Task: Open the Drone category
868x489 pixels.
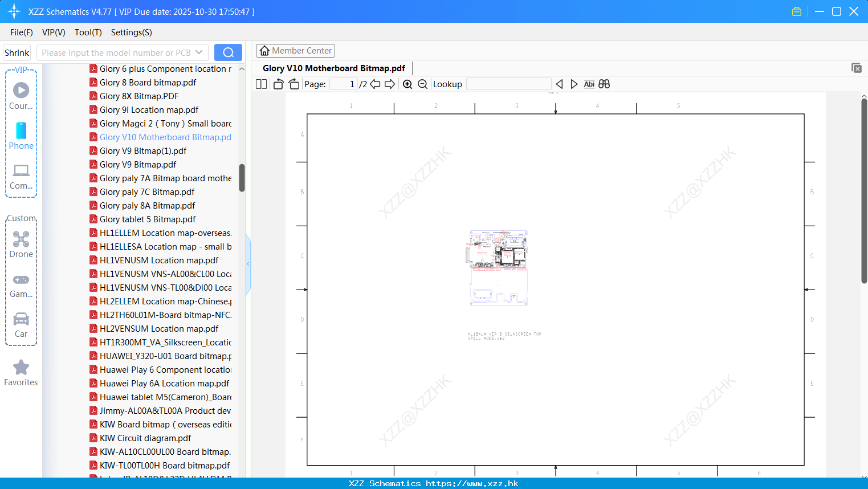Action: pos(21,244)
